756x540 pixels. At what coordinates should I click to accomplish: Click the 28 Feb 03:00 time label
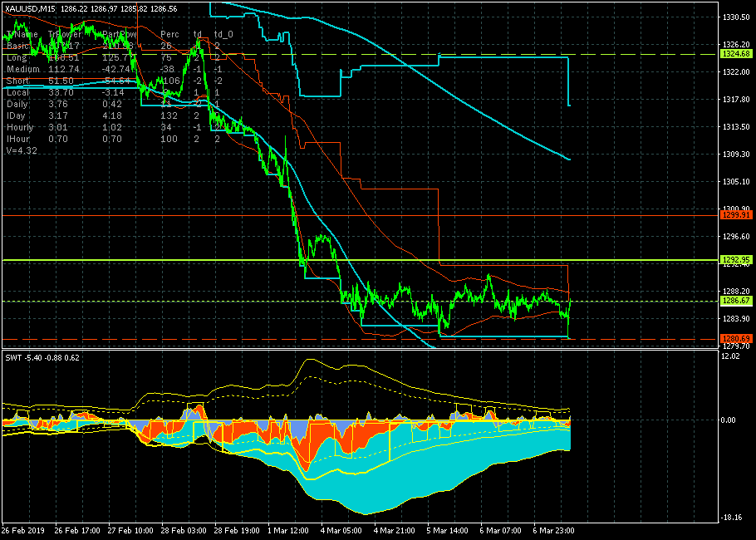(x=184, y=530)
